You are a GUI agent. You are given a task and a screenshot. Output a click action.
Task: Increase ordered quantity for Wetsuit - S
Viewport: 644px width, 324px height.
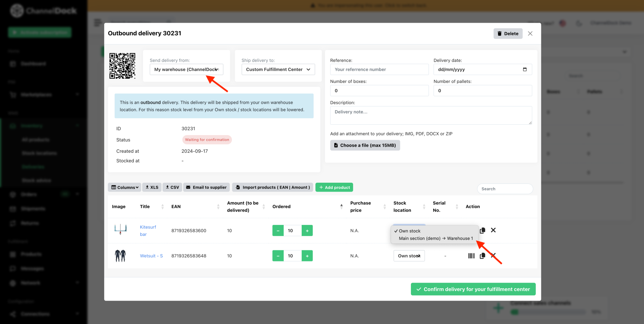pyautogui.click(x=307, y=256)
